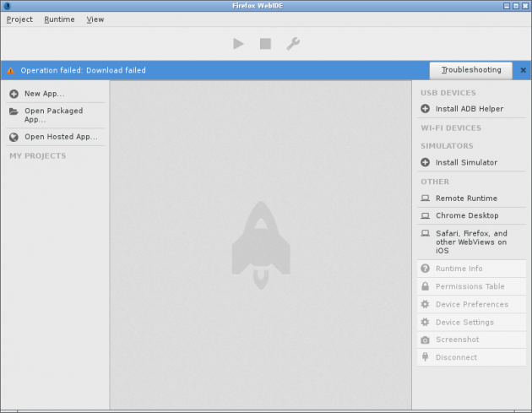This screenshot has width=532, height=413.
Task: Click the USB DEVICES heading
Action: (448, 93)
